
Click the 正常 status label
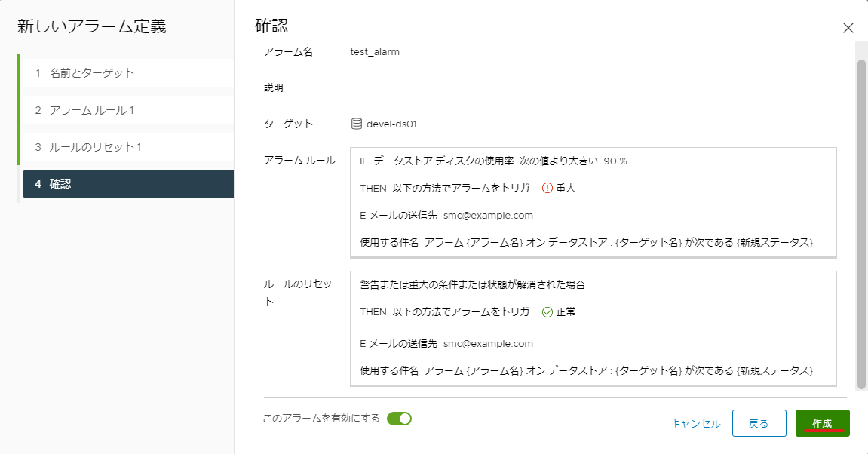(566, 312)
